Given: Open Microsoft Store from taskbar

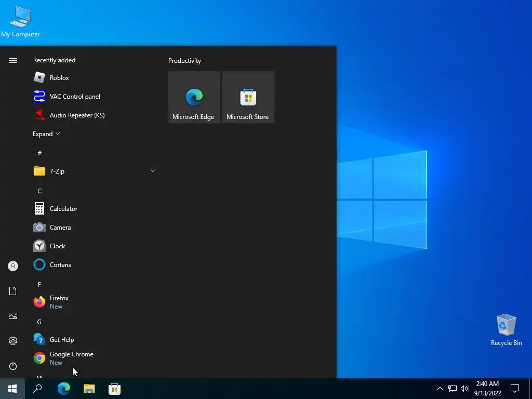Looking at the screenshot, I should 115,389.
